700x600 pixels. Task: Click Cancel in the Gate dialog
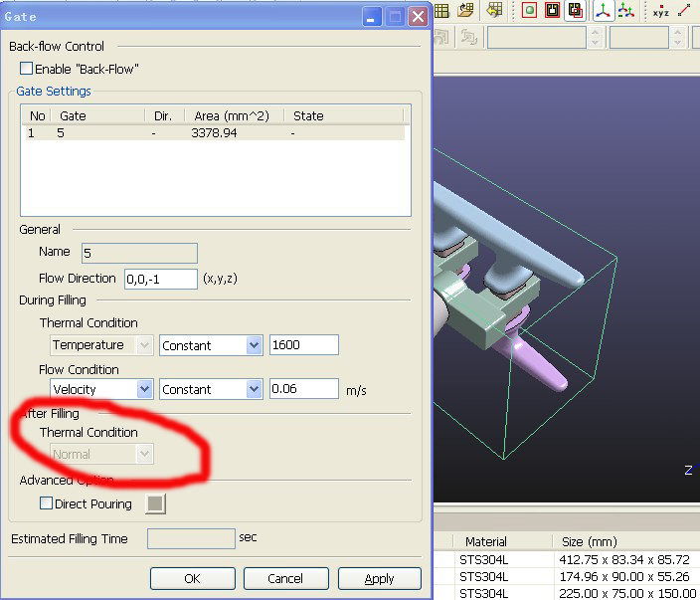(x=285, y=578)
